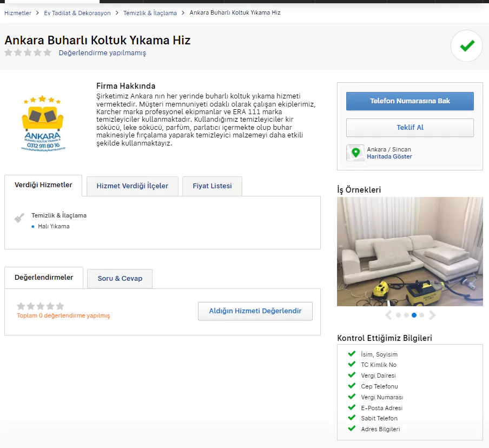Select the second carousel dot indicator
The width and height of the screenshot is (489, 448).
(406, 315)
